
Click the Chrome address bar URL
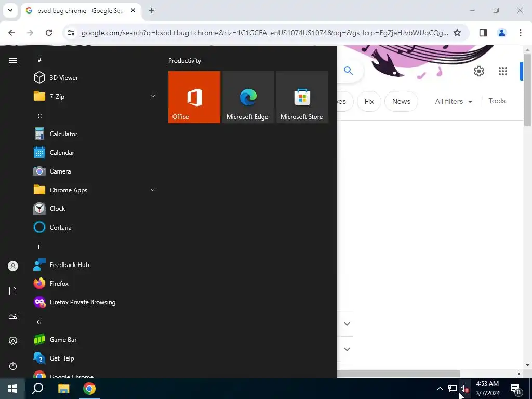pos(264,33)
